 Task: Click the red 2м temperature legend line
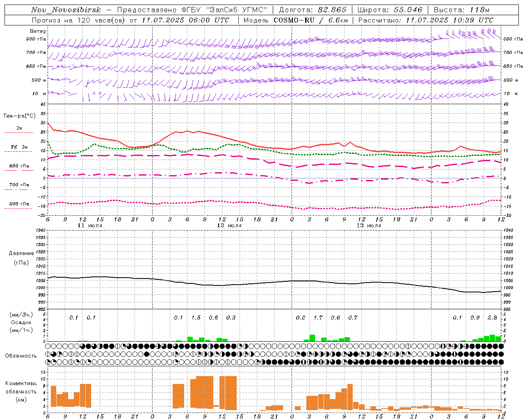click(19, 133)
